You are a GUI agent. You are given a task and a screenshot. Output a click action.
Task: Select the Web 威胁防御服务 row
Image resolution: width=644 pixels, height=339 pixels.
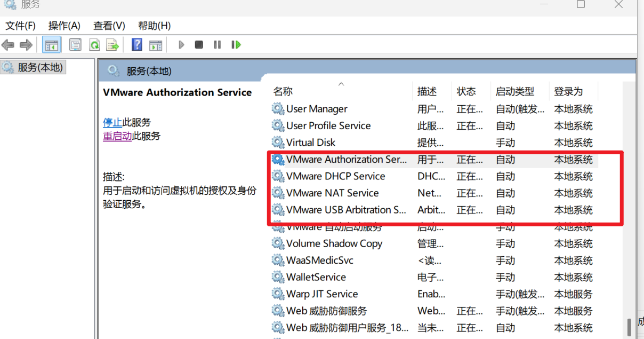click(x=434, y=311)
